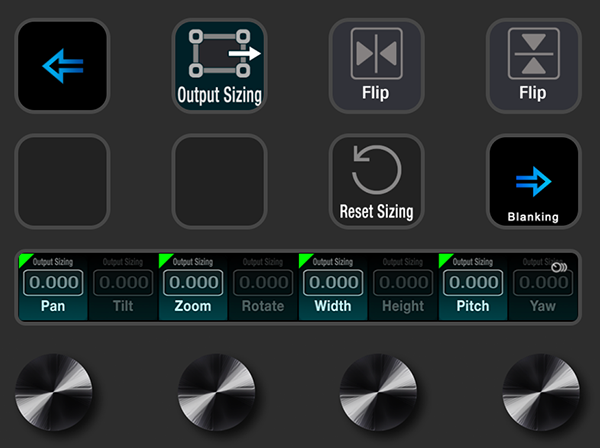
Task: Go back with the blue left arrow button
Action: click(x=62, y=66)
